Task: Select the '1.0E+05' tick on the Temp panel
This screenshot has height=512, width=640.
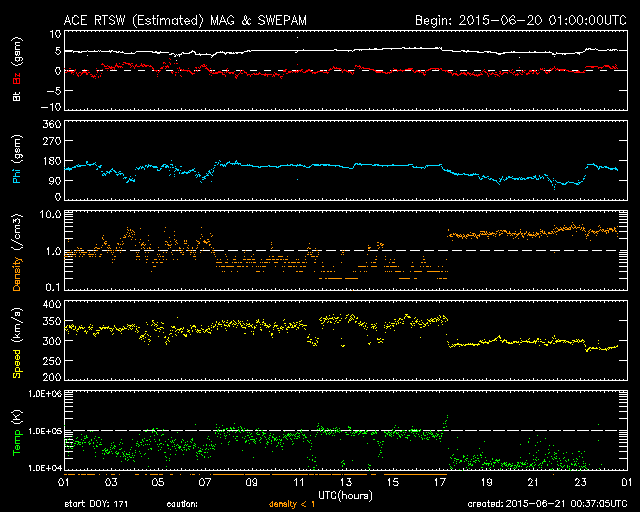Action: pyautogui.click(x=45, y=431)
